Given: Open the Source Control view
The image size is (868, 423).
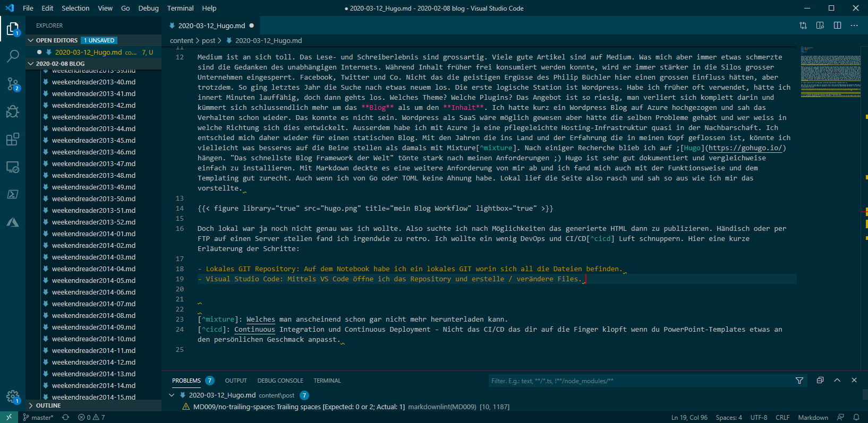Looking at the screenshot, I should coord(13,84).
